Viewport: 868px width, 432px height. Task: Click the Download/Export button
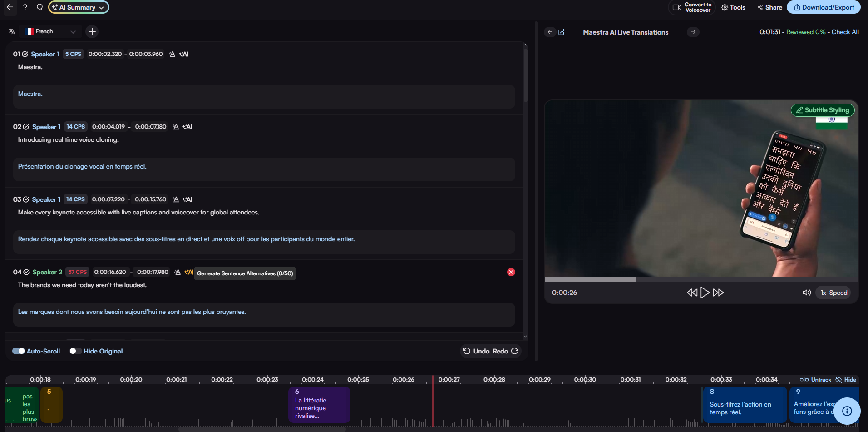(824, 7)
